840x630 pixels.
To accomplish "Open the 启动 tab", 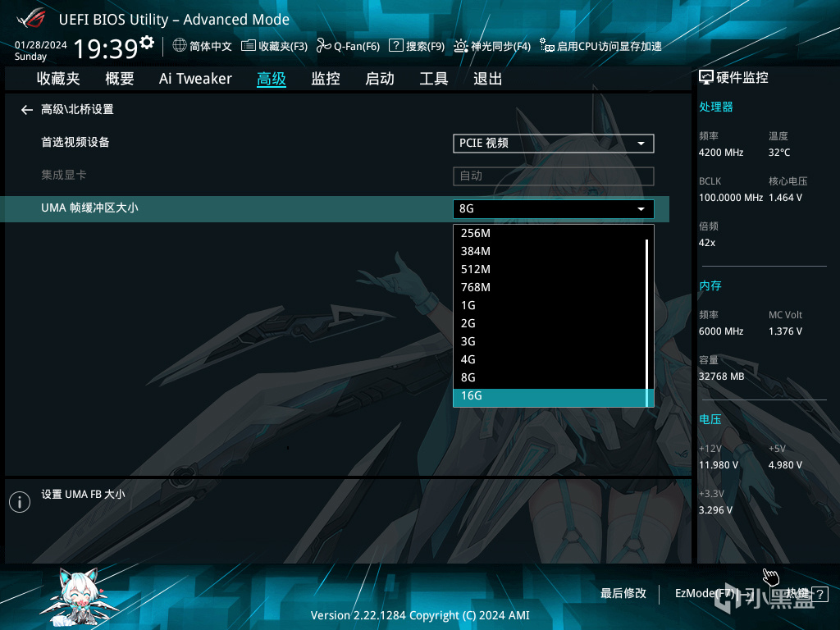I will pyautogui.click(x=380, y=79).
